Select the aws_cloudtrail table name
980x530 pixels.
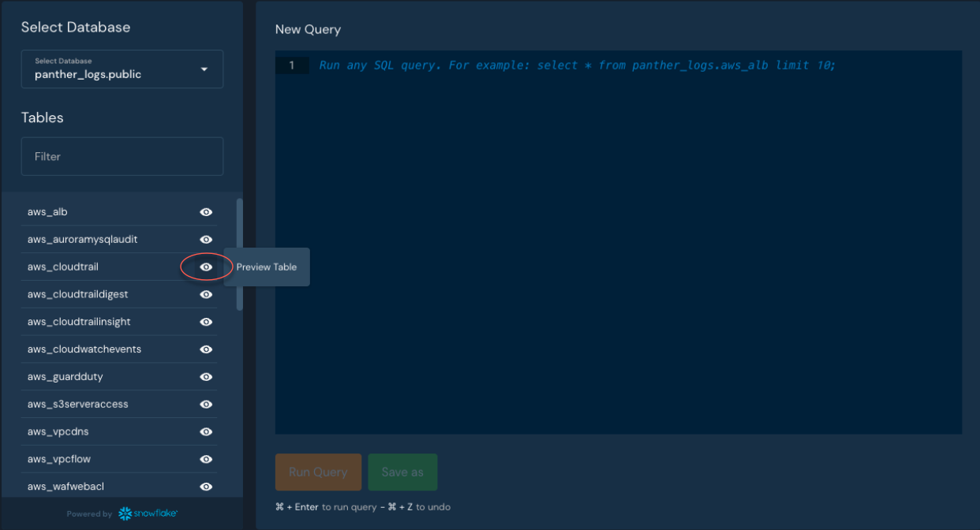63,267
